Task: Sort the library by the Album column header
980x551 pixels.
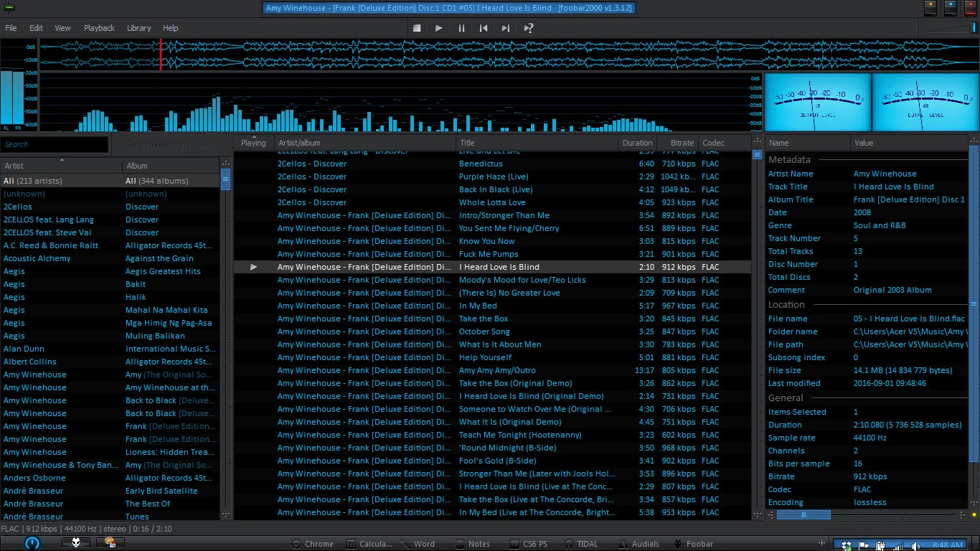Action: [x=171, y=166]
